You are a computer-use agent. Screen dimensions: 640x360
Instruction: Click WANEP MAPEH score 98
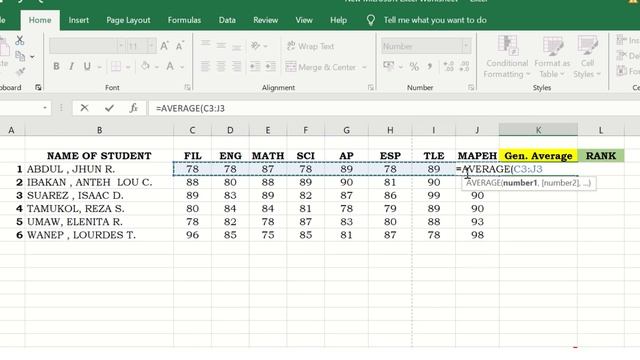477,235
